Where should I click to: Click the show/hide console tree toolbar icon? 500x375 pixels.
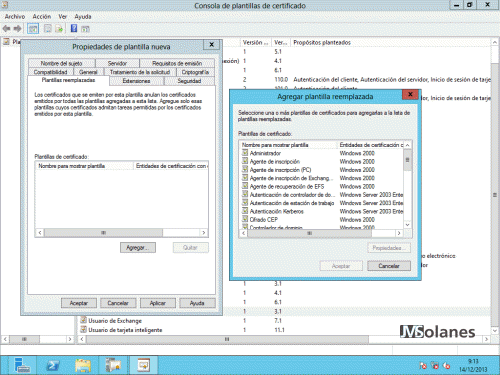[33, 29]
